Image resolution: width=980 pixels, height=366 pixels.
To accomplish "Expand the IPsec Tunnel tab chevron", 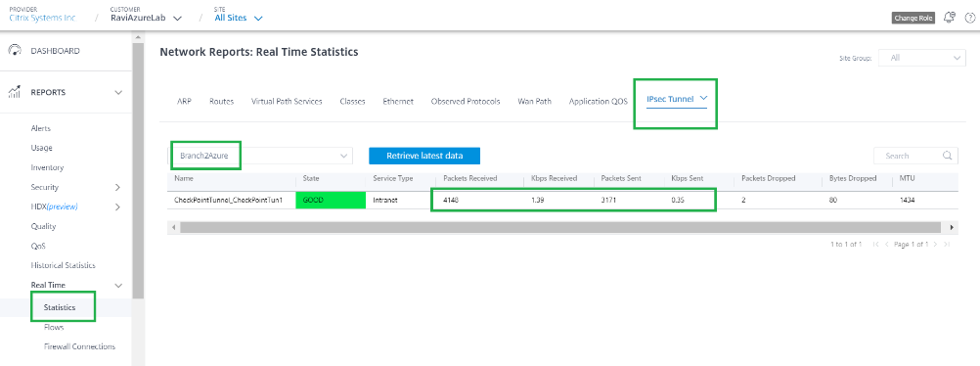I will (x=704, y=99).
